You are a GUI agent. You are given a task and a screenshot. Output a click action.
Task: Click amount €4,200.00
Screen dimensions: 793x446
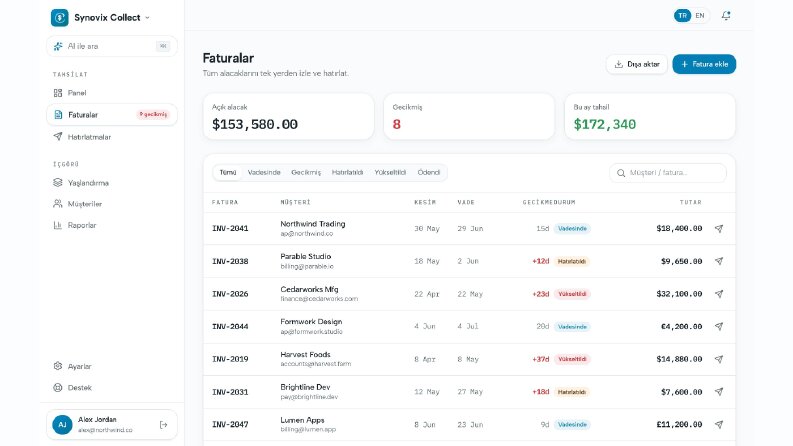(682, 327)
